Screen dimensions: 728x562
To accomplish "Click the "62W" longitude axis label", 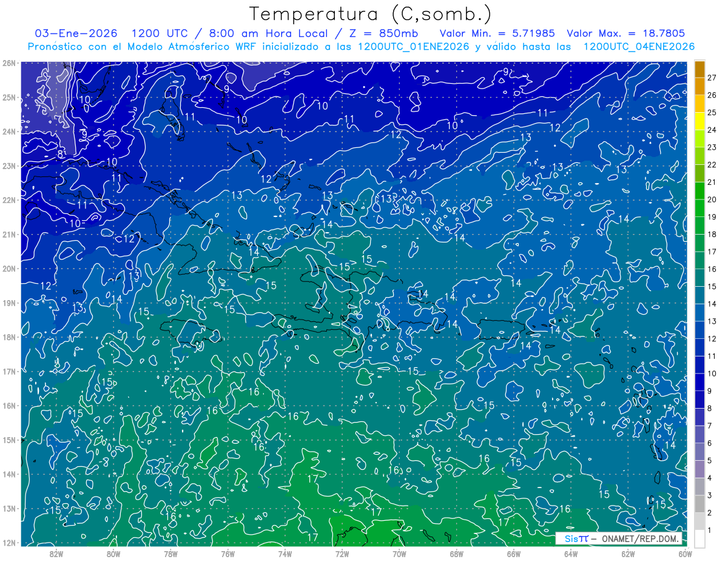I will 628,554.
